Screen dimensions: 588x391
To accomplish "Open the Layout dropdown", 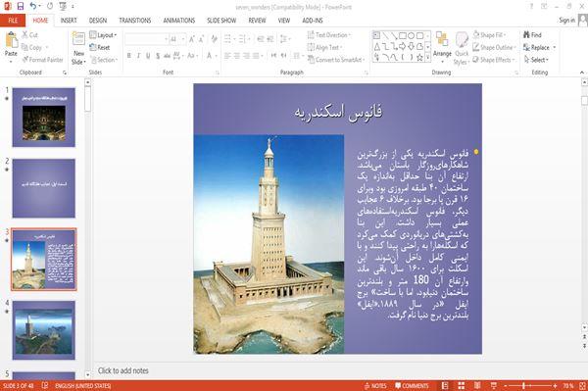I will (x=103, y=35).
